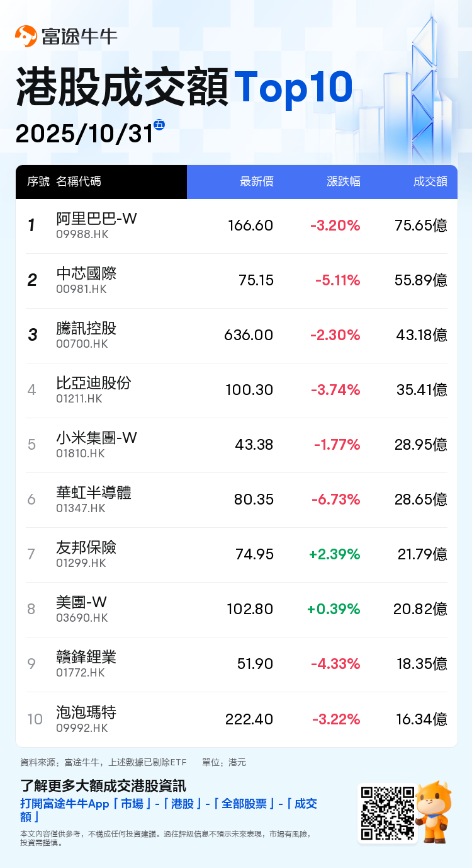Viewport: 472px width, 868px height.
Task: Click 友邦保險 +2.39% change value
Action: [334, 554]
